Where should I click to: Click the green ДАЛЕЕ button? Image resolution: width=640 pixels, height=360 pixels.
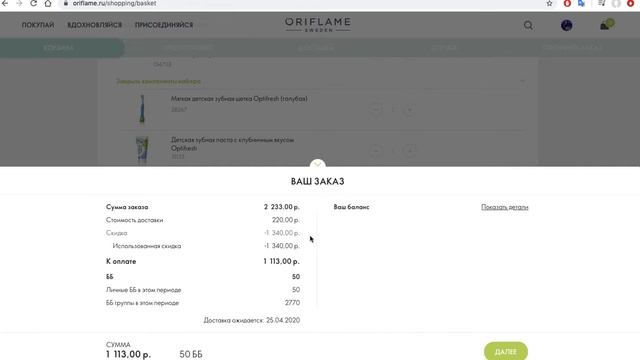(x=506, y=351)
